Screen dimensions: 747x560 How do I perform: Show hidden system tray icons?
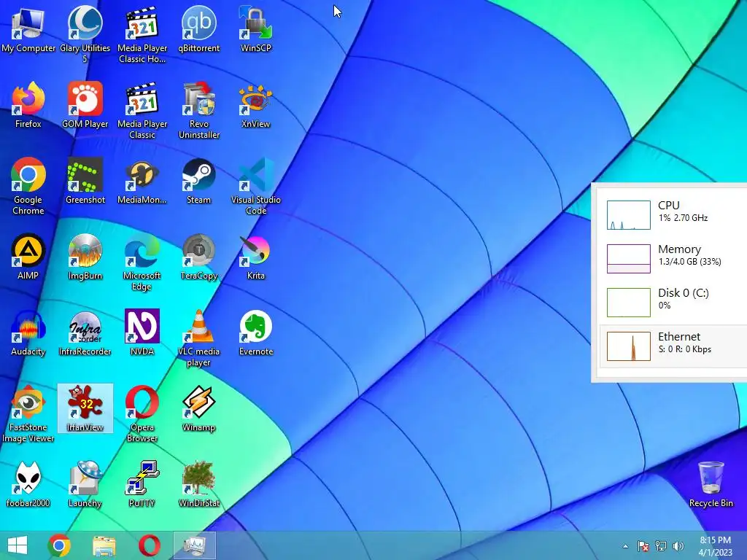click(x=625, y=546)
